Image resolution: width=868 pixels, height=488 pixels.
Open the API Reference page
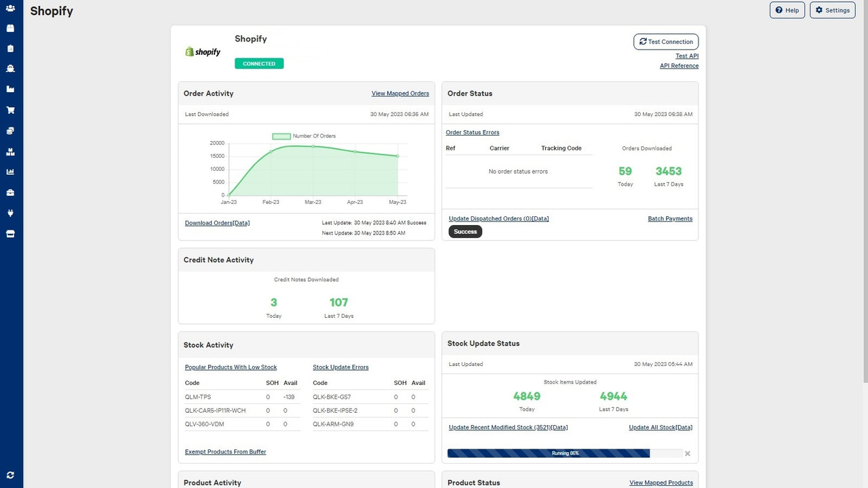(679, 66)
